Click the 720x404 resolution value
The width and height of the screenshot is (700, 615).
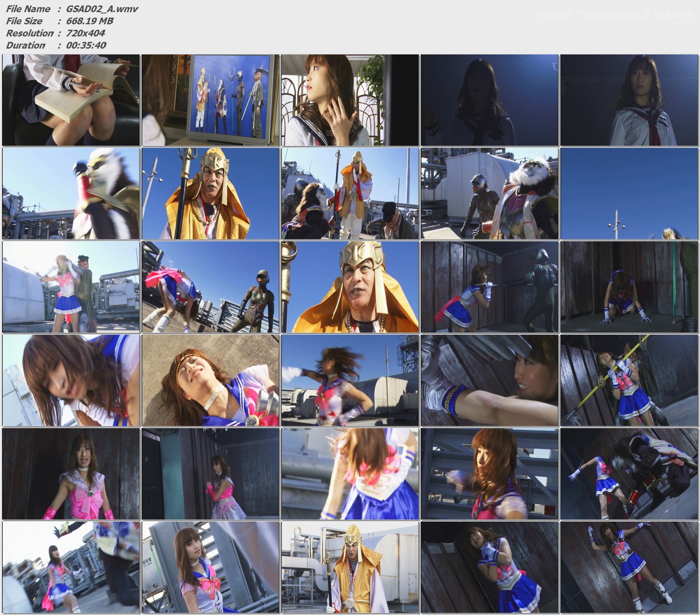(x=86, y=33)
